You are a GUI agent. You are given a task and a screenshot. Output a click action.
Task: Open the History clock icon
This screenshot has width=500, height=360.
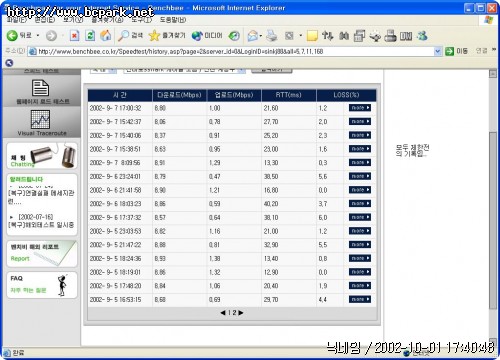(x=234, y=35)
